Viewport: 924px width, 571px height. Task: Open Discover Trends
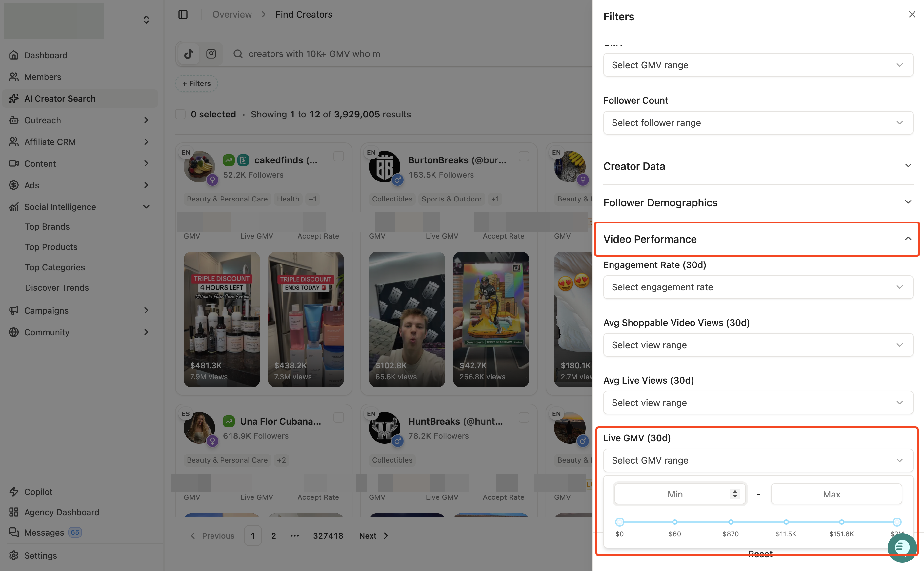pos(57,288)
